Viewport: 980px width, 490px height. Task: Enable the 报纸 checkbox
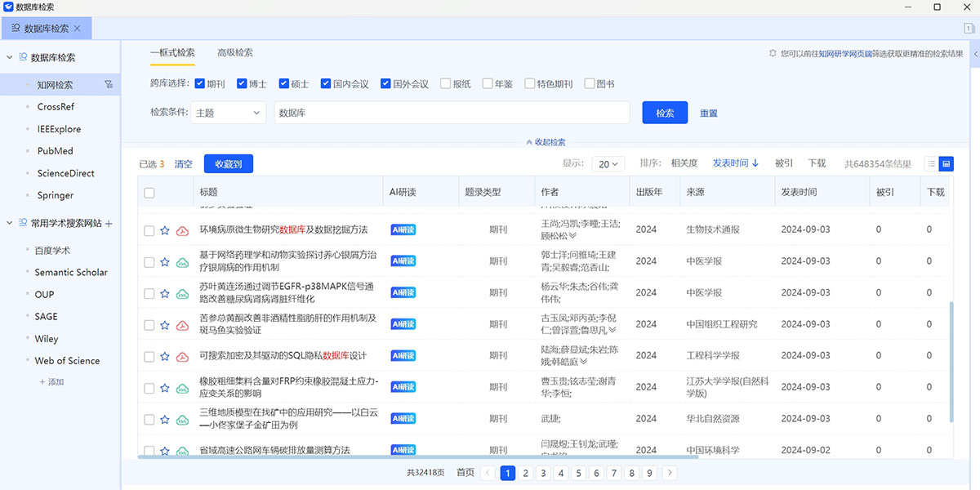[x=445, y=83]
